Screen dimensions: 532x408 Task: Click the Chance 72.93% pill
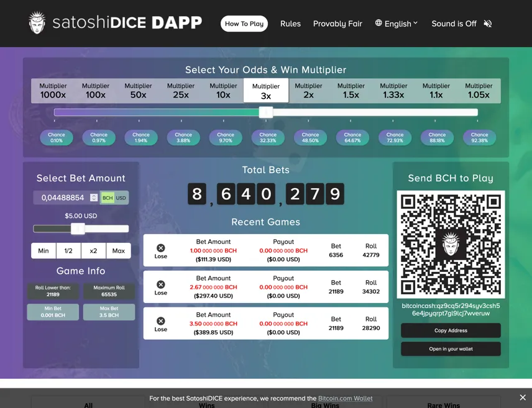tap(395, 137)
